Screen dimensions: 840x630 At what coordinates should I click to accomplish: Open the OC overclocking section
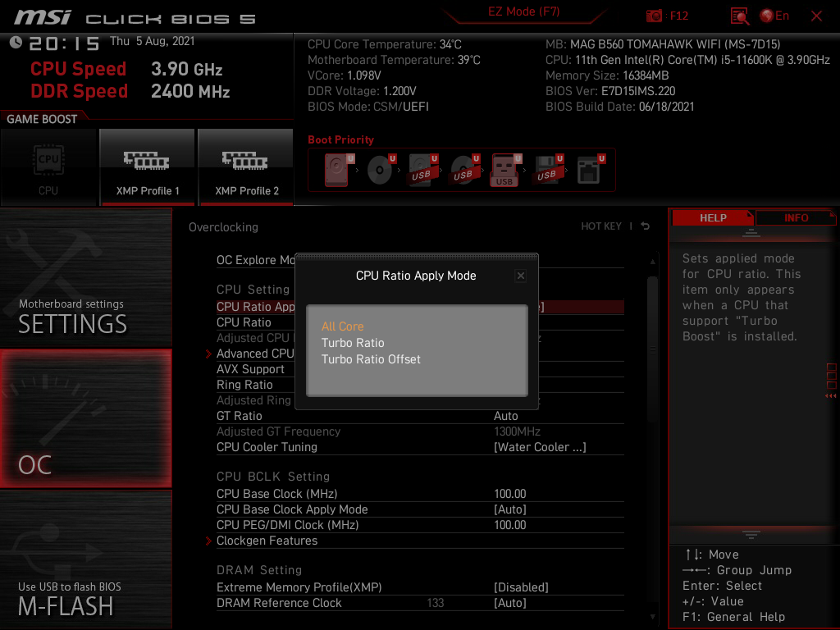coord(85,418)
